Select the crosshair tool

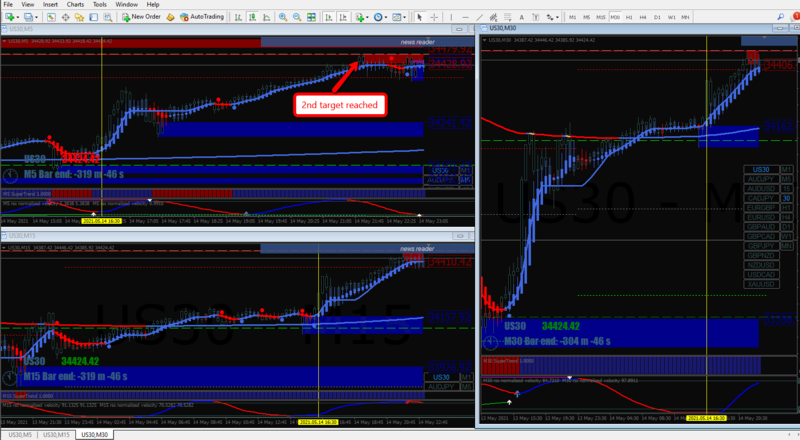(x=434, y=17)
